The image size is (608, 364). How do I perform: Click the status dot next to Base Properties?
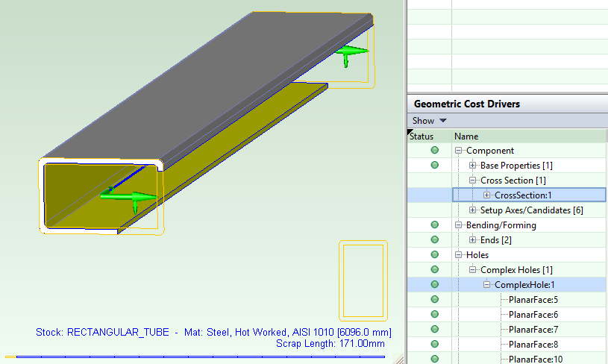(x=435, y=165)
